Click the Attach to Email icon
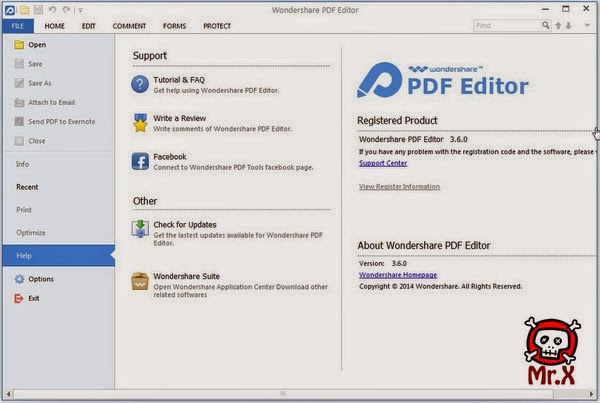Viewport: 600px width, 403px height. (x=19, y=103)
